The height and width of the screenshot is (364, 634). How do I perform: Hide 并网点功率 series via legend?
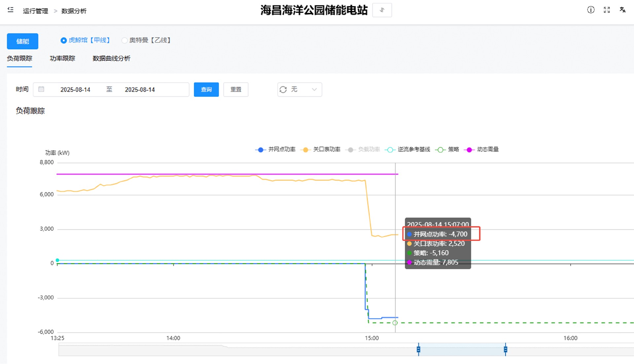point(281,149)
